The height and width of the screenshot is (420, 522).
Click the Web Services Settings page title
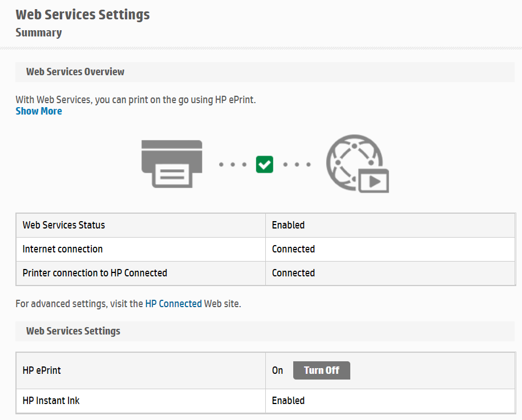[83, 15]
